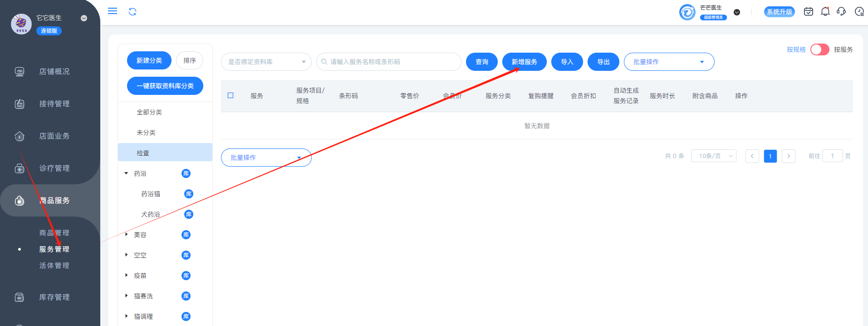
Task: Open the 是否绑定资料库 dropdown
Action: click(266, 62)
